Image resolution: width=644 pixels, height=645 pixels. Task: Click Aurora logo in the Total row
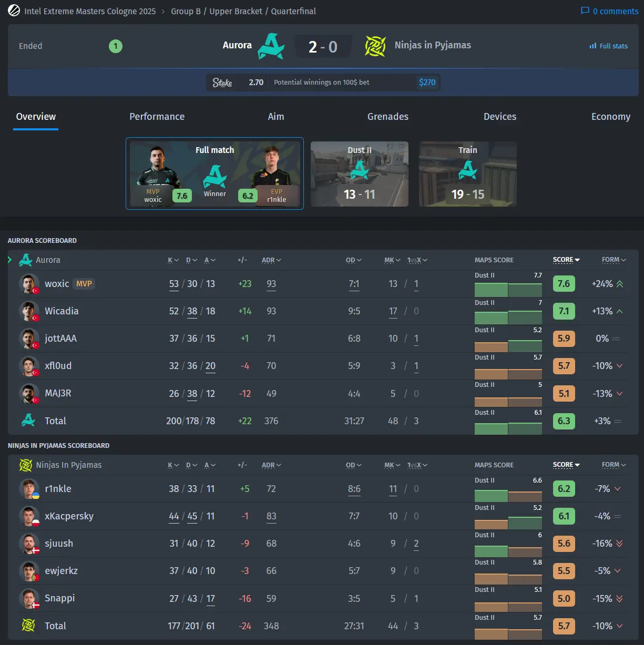[x=28, y=421]
